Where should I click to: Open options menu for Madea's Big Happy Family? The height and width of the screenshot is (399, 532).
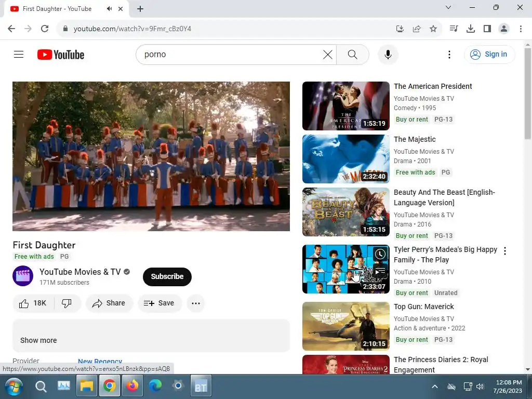pos(505,251)
